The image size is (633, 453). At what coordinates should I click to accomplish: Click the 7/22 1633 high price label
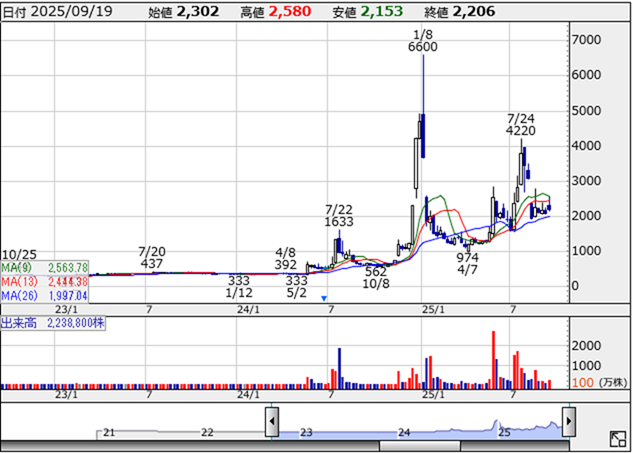point(341,215)
